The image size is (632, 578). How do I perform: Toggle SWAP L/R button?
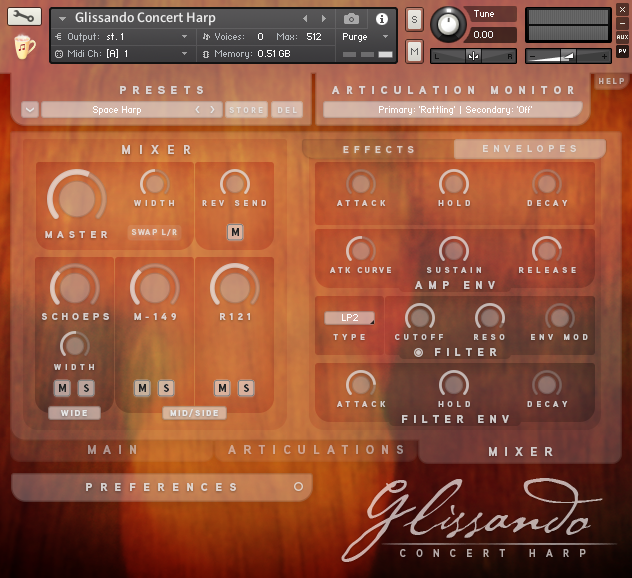154,232
